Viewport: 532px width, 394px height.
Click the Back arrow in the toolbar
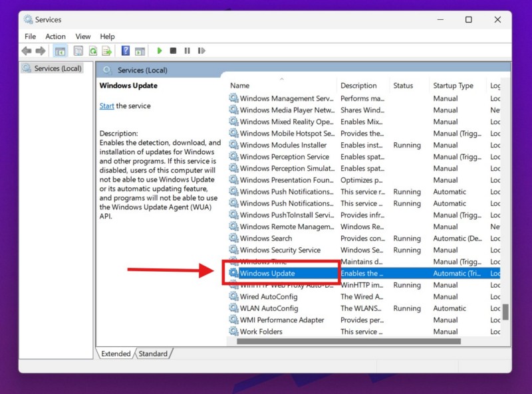pos(27,50)
